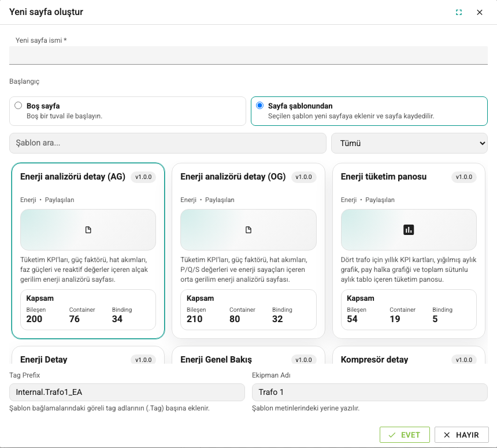The height and width of the screenshot is (448, 497).
Task: Choose the Enerji analizörü detay (AG) template title
Action: (x=73, y=177)
